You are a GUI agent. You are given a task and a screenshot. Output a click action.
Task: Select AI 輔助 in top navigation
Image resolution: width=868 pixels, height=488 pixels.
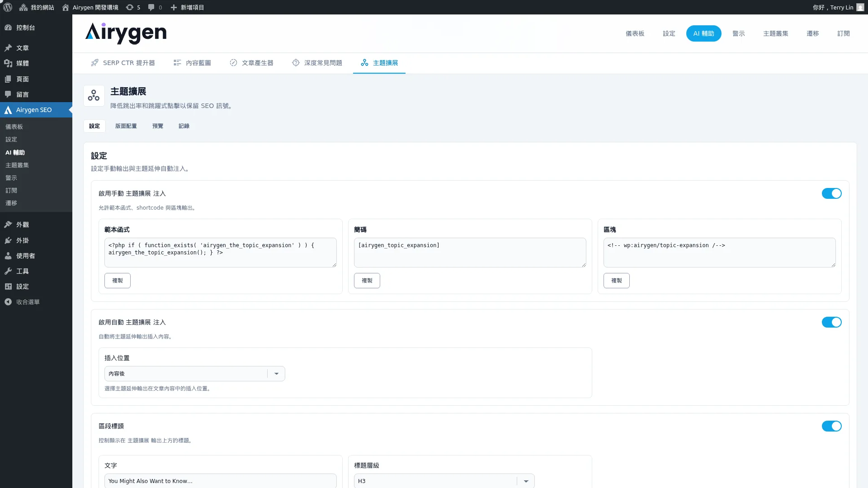tap(703, 33)
